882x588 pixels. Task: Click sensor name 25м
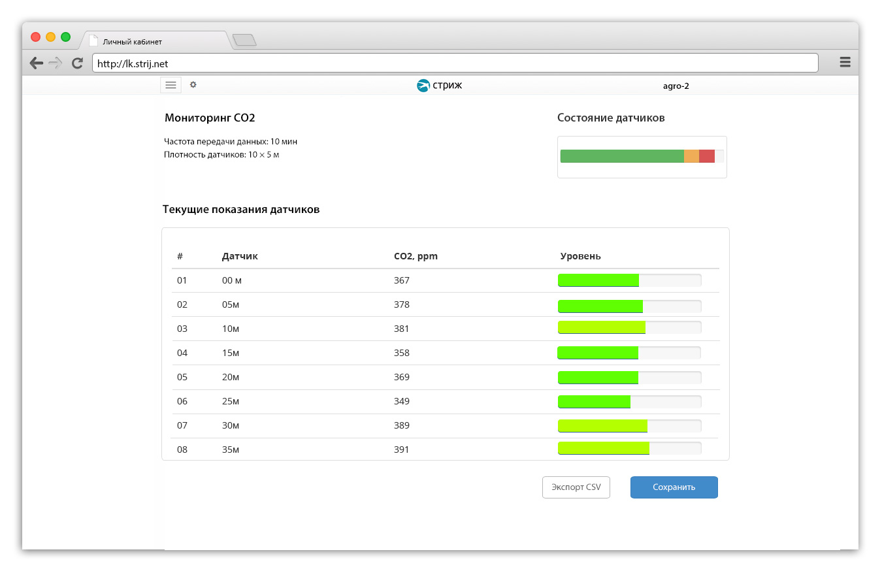231,401
